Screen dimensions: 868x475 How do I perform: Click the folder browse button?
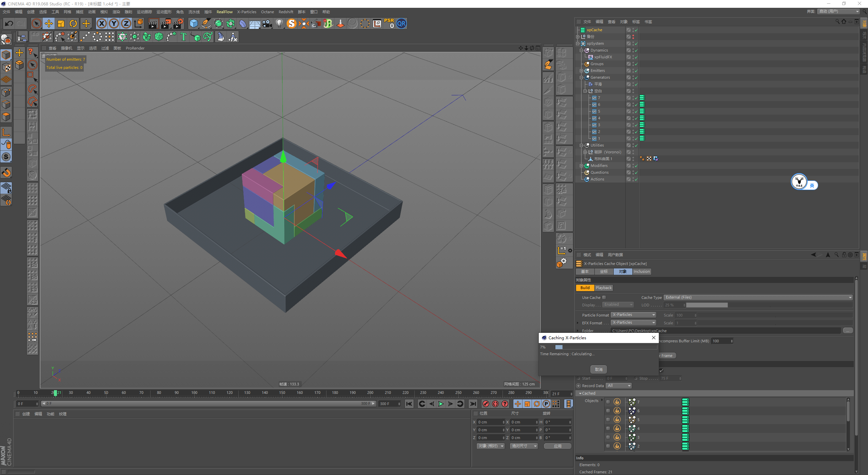tap(848, 330)
